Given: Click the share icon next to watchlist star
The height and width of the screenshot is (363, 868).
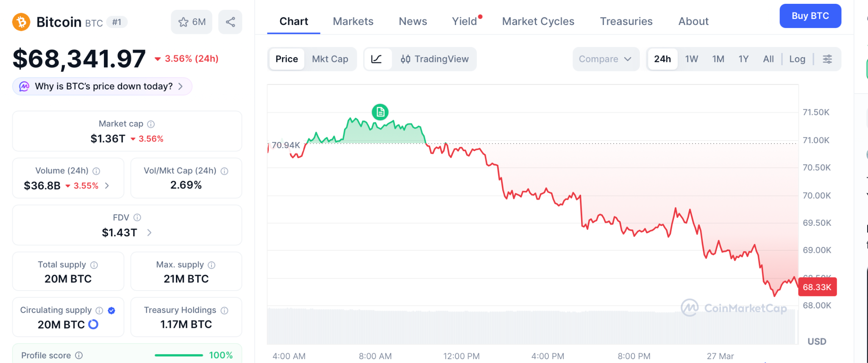Looking at the screenshot, I should pyautogui.click(x=230, y=22).
